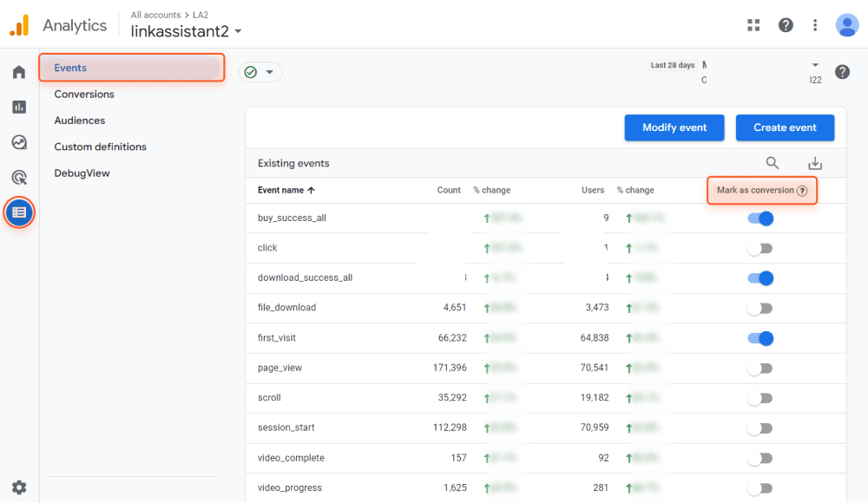Open DebugView menu item

(82, 173)
